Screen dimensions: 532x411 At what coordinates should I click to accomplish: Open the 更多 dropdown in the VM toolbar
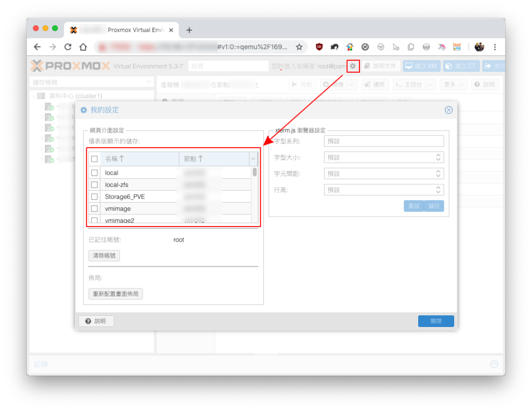[454, 85]
